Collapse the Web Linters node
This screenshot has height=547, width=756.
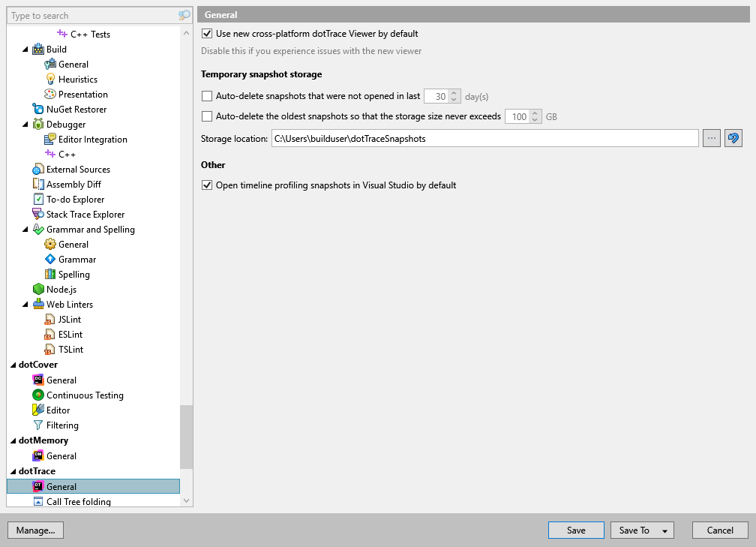click(x=25, y=304)
